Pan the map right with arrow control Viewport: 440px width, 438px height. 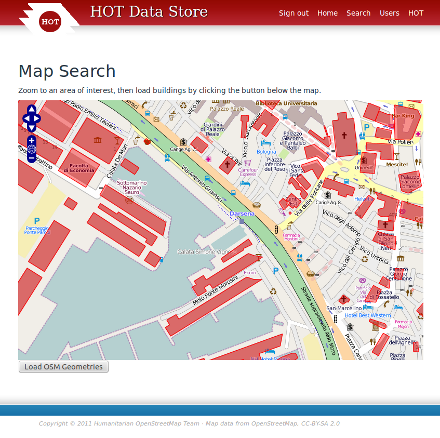[37, 118]
